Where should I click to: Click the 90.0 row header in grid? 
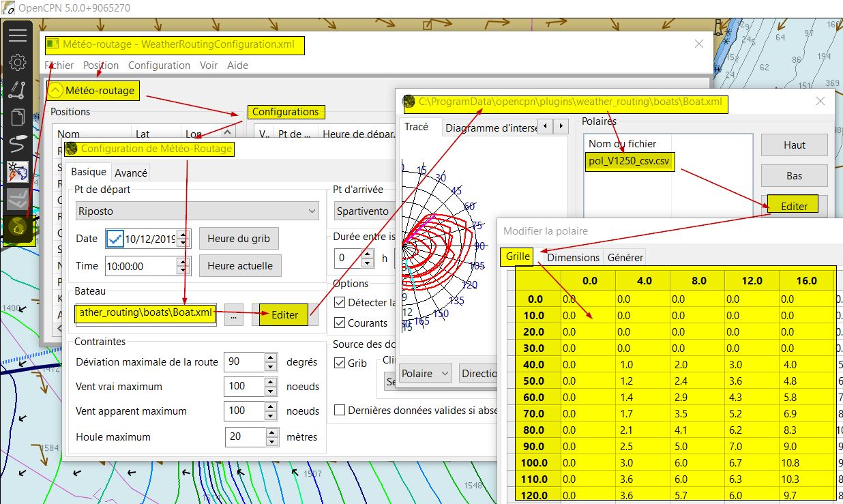click(x=534, y=446)
